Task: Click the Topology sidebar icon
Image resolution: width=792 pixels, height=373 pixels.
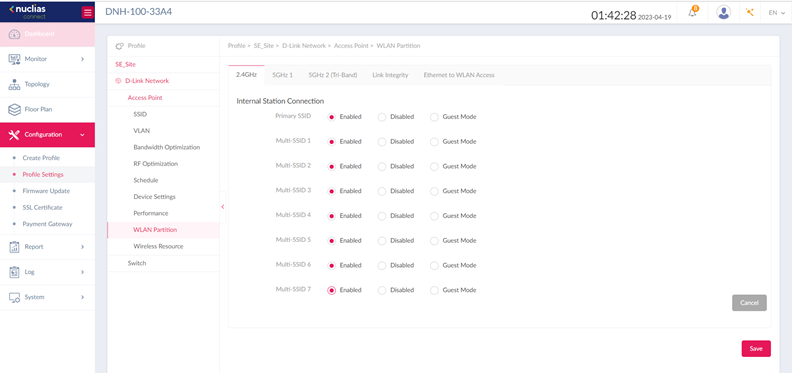Action: 15,84
